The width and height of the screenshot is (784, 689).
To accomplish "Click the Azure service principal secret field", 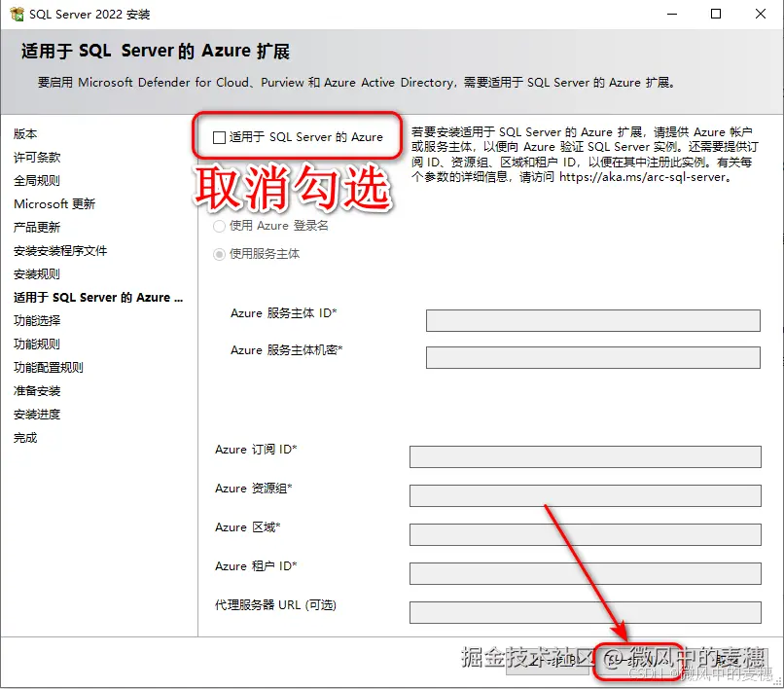I will pos(593,357).
